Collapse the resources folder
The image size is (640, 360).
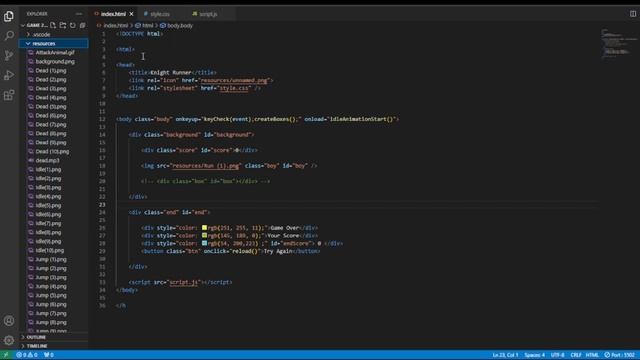[53, 44]
